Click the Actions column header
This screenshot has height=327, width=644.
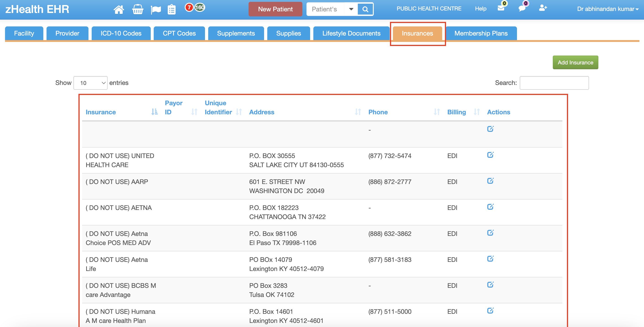coord(499,112)
